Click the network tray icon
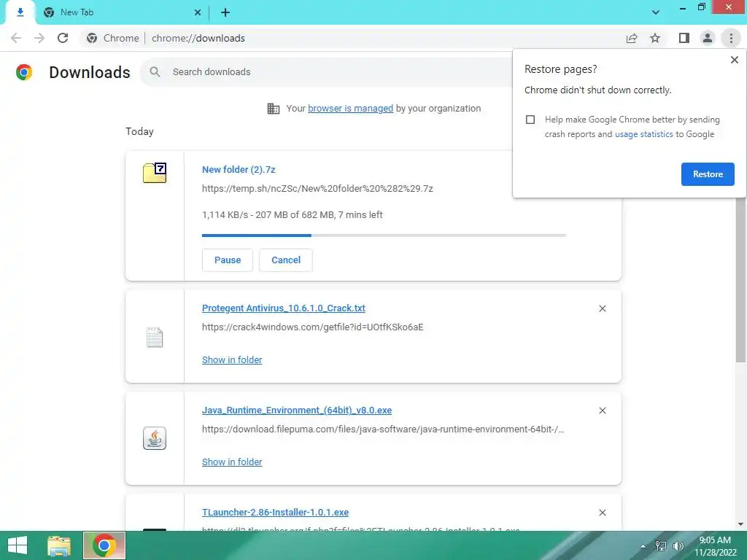The image size is (747, 560). click(x=661, y=546)
